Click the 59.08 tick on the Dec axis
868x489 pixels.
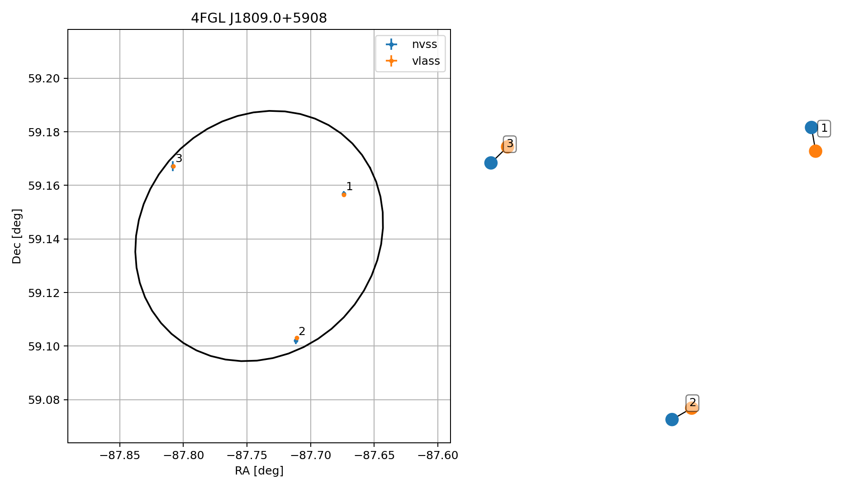pyautogui.click(x=44, y=400)
